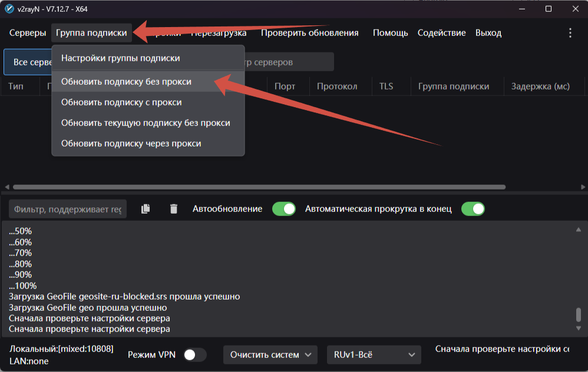Toggle Автоматическая прокрутка в конец switch
588x372 pixels.
click(473, 209)
